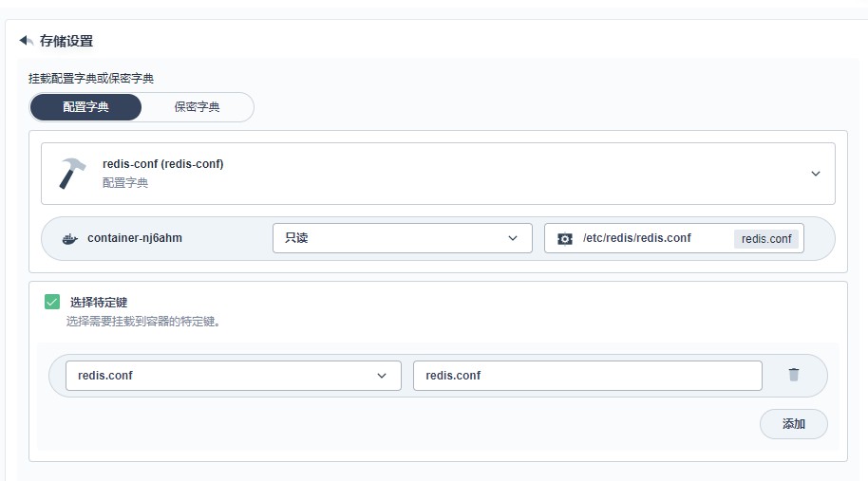Viewport: 868px width, 481px height.
Task: Click the redis.conf subpath tag
Action: tap(766, 239)
